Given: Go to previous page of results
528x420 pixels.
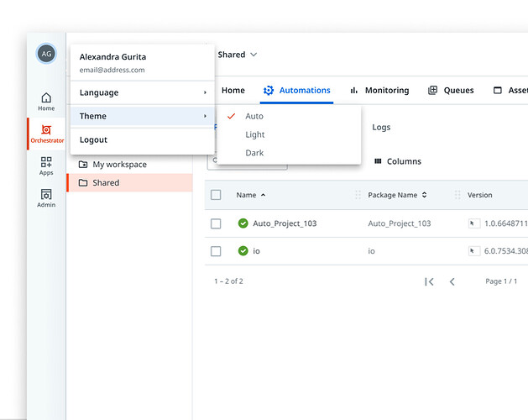Looking at the screenshot, I should coord(452,281).
